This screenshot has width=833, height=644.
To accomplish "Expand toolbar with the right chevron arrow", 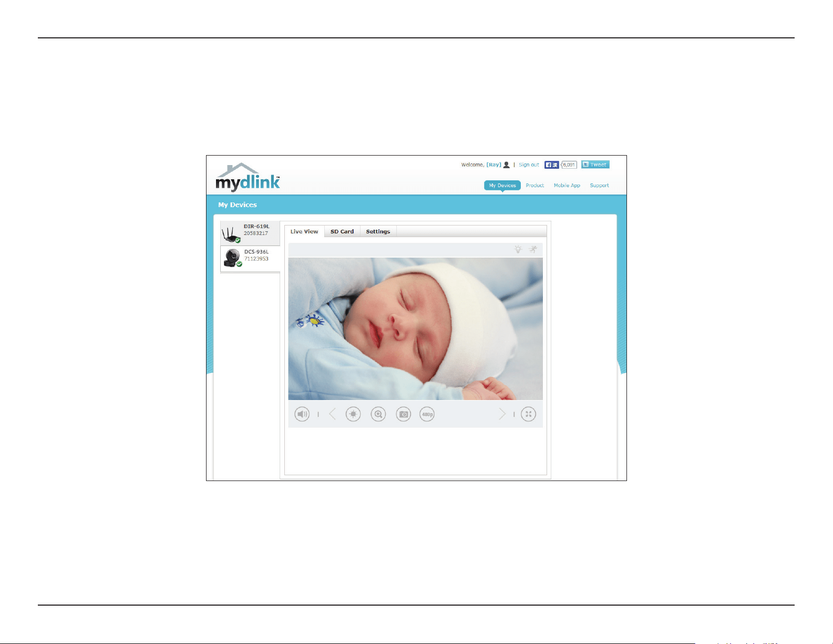I will point(502,414).
